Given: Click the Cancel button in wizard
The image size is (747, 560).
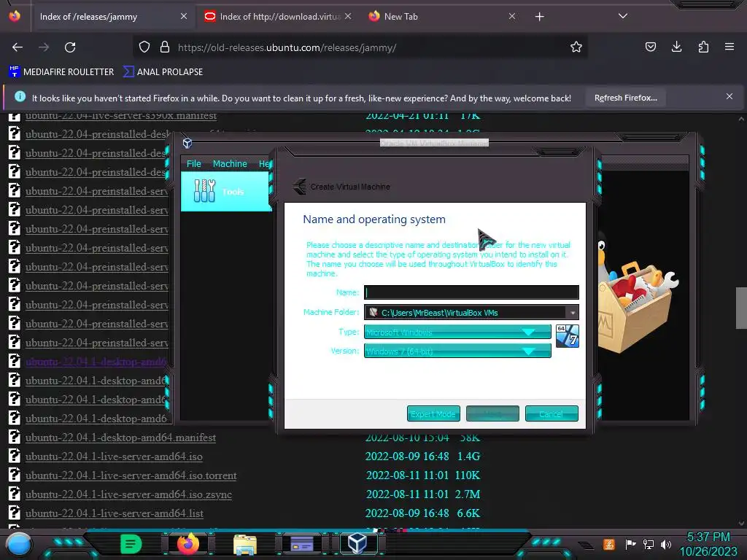Looking at the screenshot, I should pos(551,414).
